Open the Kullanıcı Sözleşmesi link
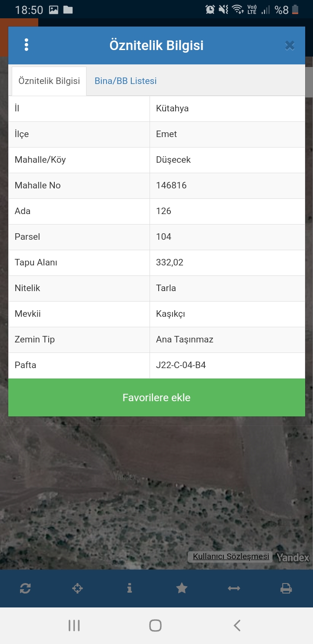 [231, 557]
